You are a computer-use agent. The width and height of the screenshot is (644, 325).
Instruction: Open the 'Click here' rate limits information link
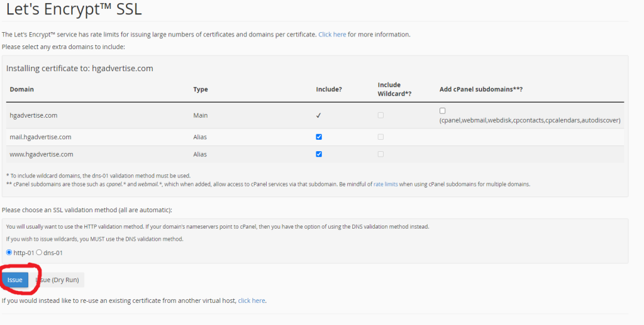(332, 35)
